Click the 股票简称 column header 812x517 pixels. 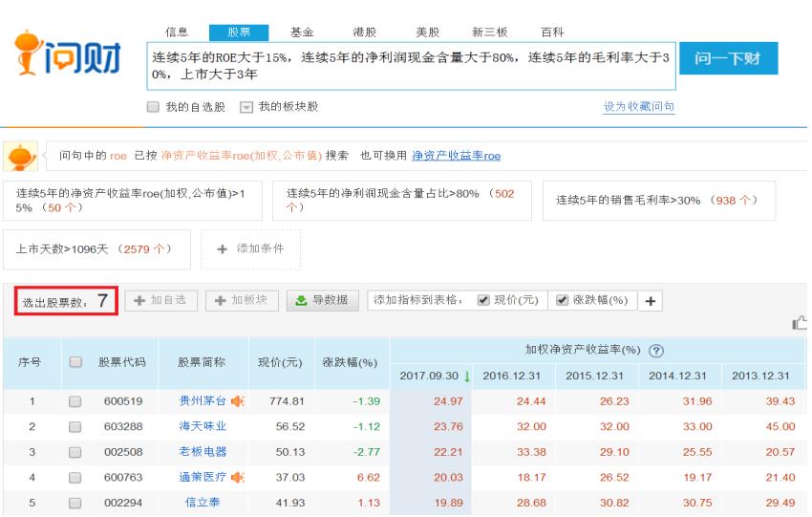pyautogui.click(x=202, y=362)
